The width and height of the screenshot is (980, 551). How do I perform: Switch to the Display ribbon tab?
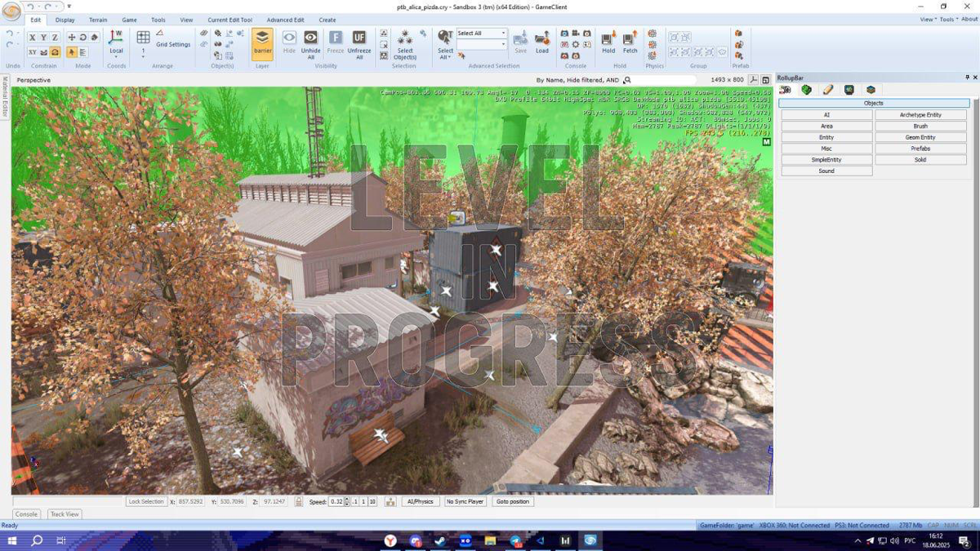click(65, 20)
